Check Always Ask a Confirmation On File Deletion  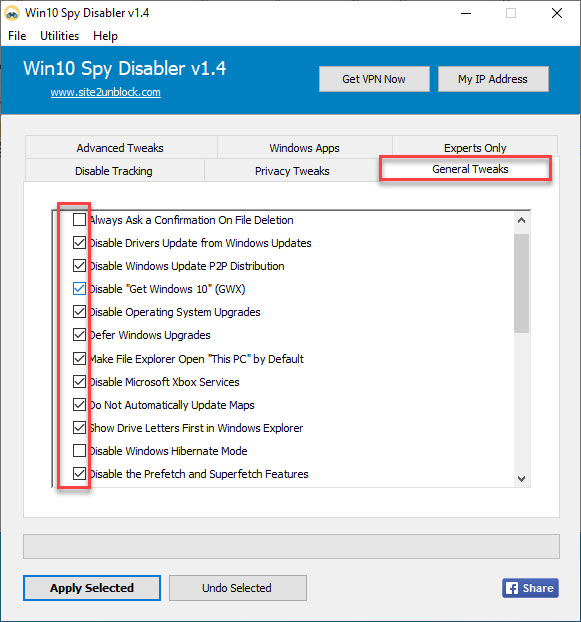coord(79,219)
